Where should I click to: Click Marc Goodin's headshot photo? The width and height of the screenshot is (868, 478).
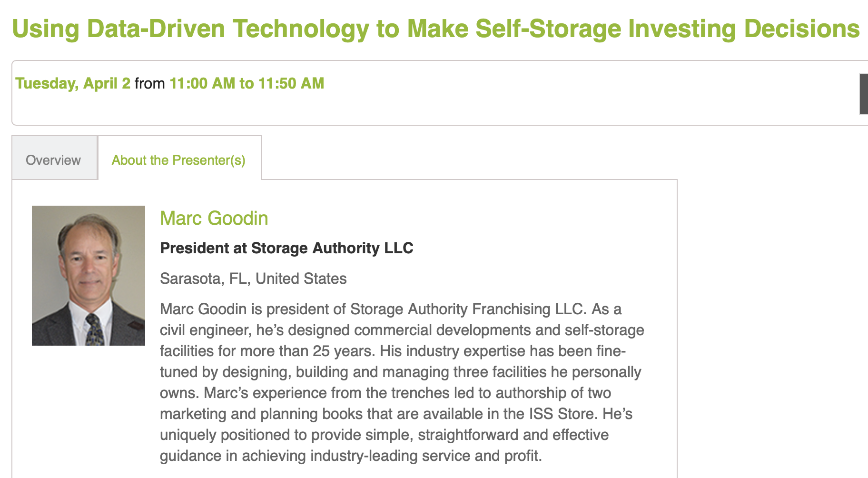89,276
